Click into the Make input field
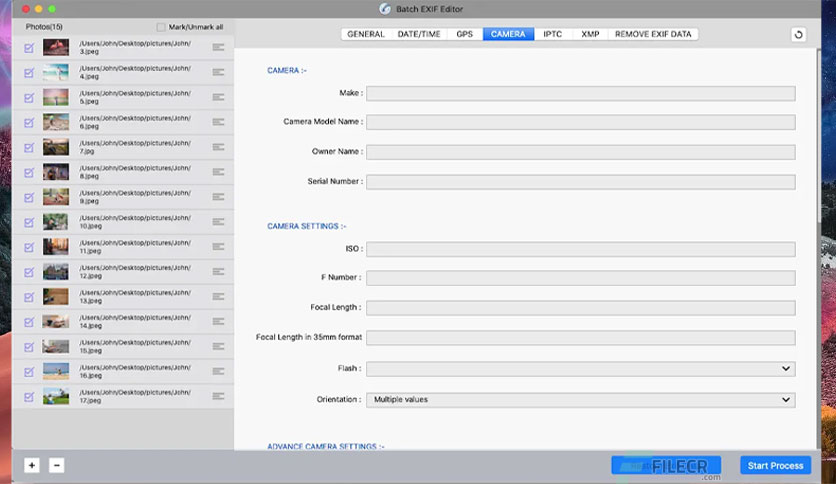Screen dimensions: 836x484 tap(581, 94)
